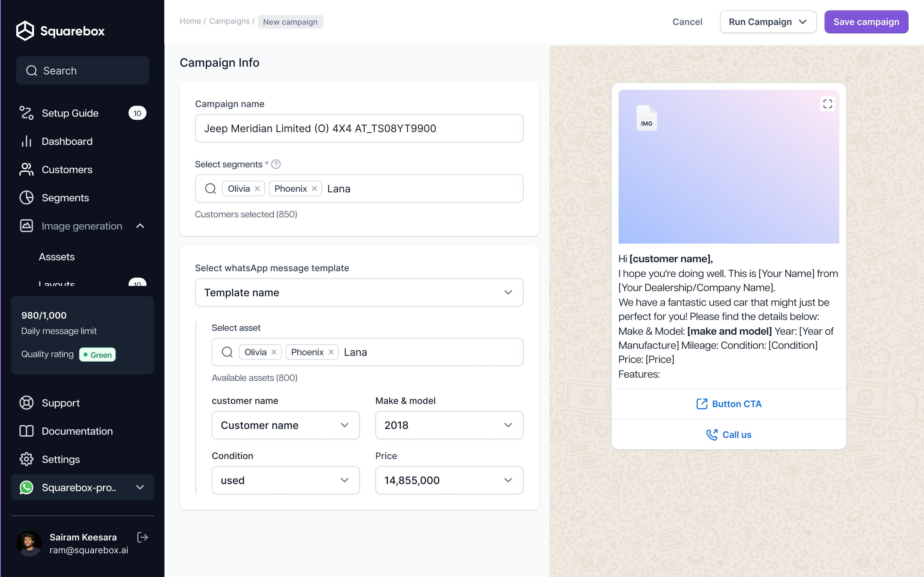
Task: Go to Customers in the sidebar
Action: pos(67,170)
